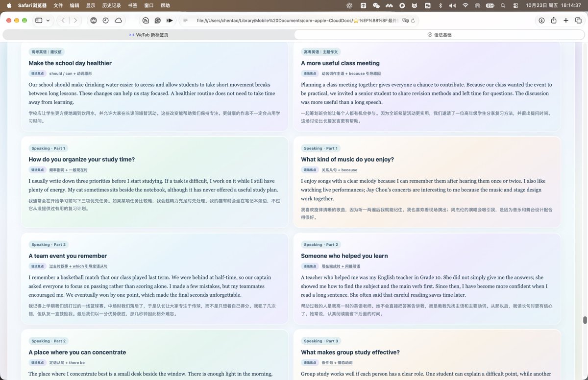Open Control Center in menu bar
588x380 pixels.
[x=515, y=5]
